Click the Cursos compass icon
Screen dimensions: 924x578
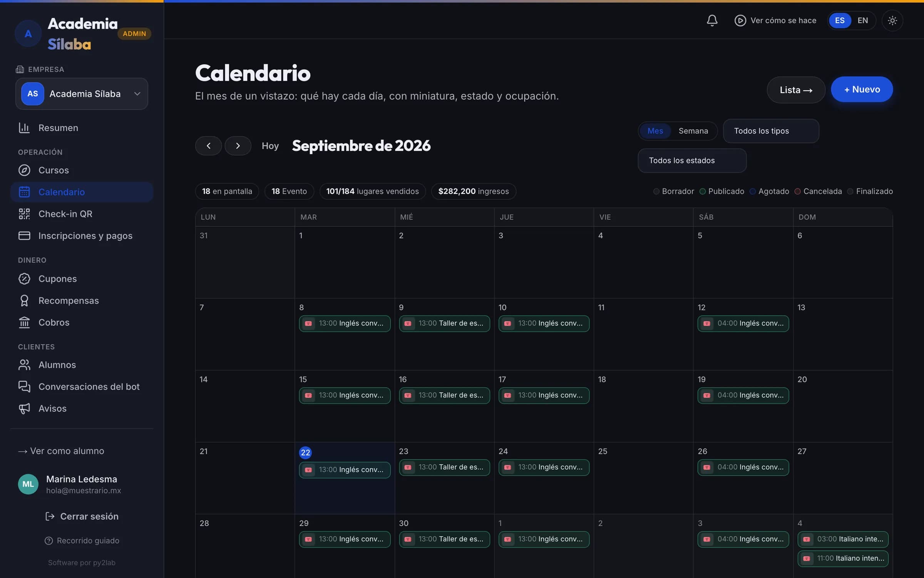click(x=24, y=170)
